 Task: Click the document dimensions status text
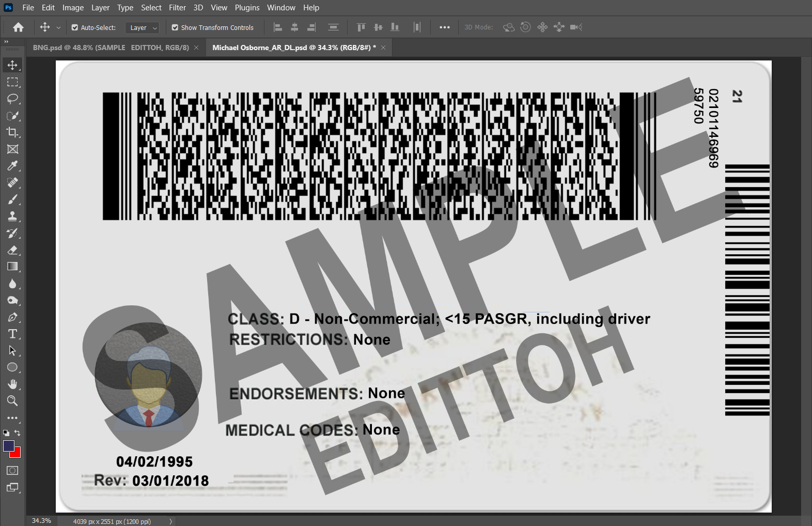tap(112, 521)
